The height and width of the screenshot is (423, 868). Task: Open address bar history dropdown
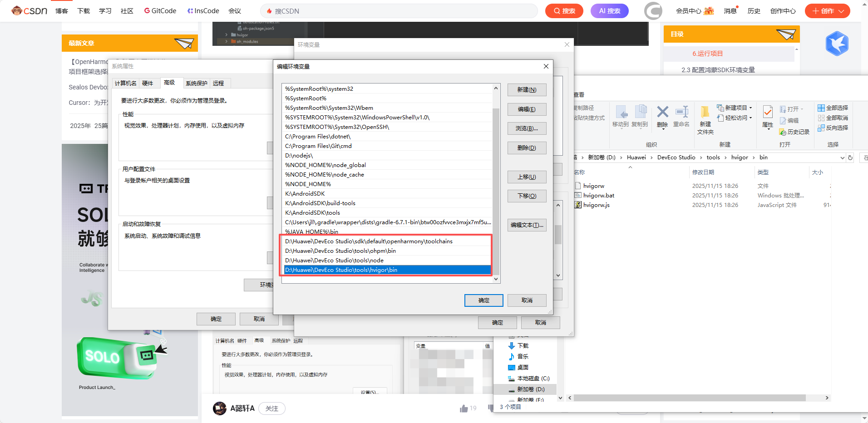click(843, 158)
